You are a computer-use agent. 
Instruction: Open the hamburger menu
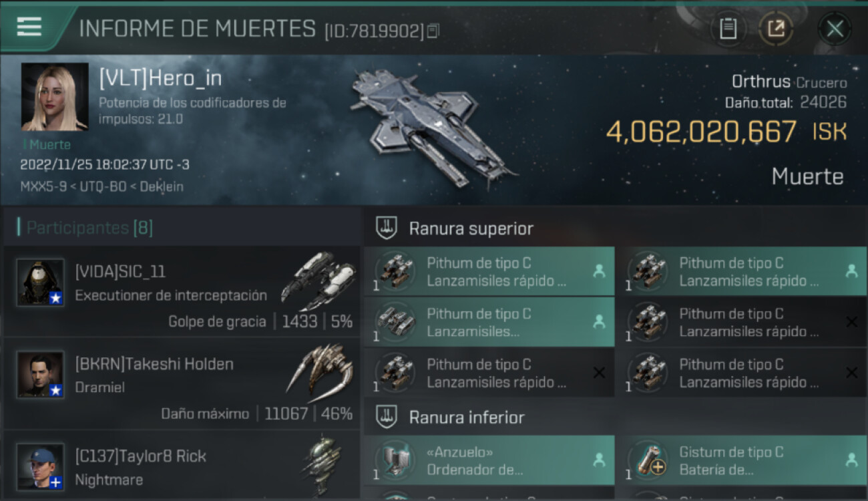pyautogui.click(x=29, y=26)
